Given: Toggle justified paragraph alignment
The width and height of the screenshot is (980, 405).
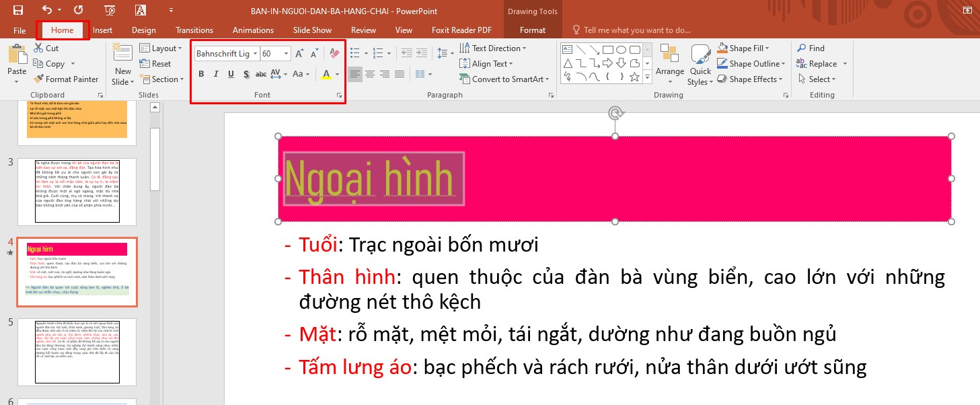Looking at the screenshot, I should click(400, 75).
